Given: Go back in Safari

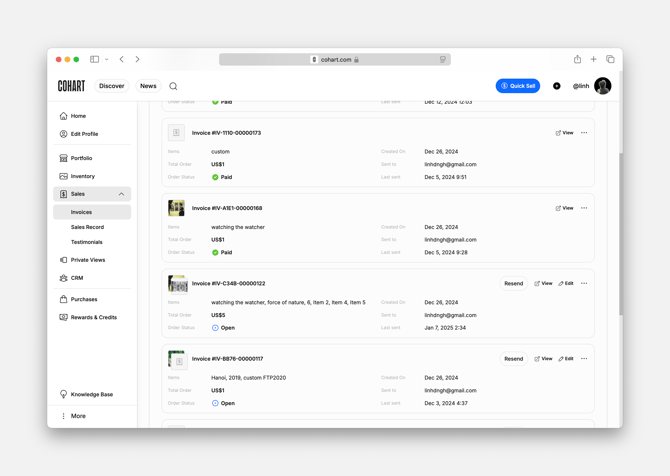Looking at the screenshot, I should [122, 59].
